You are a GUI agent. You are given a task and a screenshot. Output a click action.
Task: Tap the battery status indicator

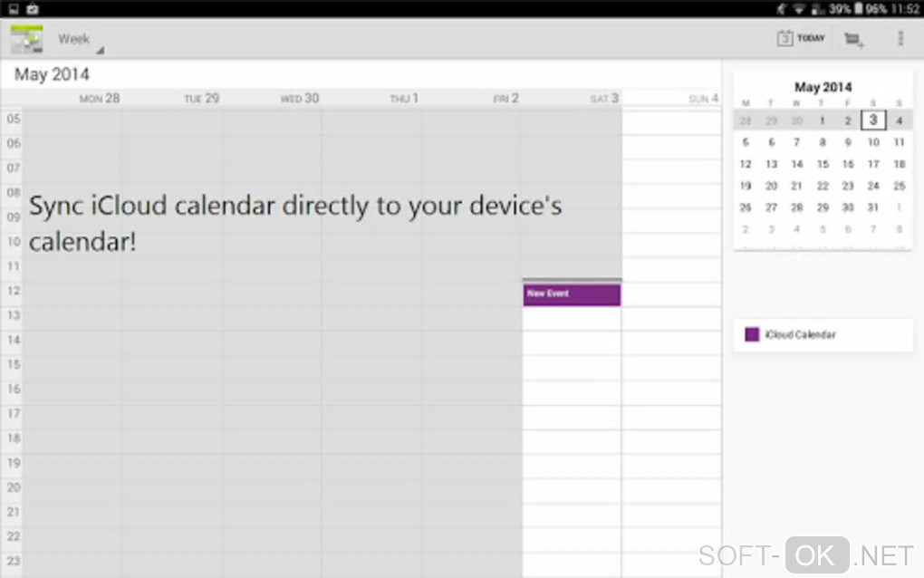click(x=872, y=8)
